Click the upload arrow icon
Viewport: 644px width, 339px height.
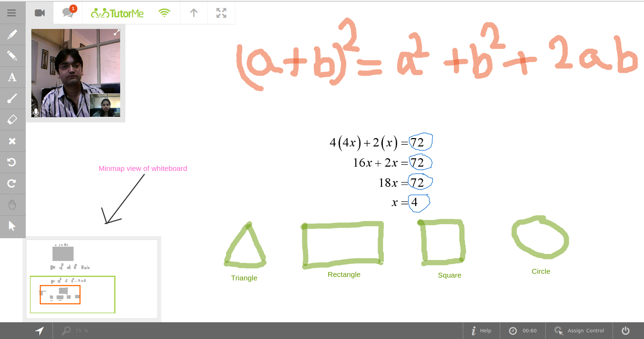[x=194, y=13]
